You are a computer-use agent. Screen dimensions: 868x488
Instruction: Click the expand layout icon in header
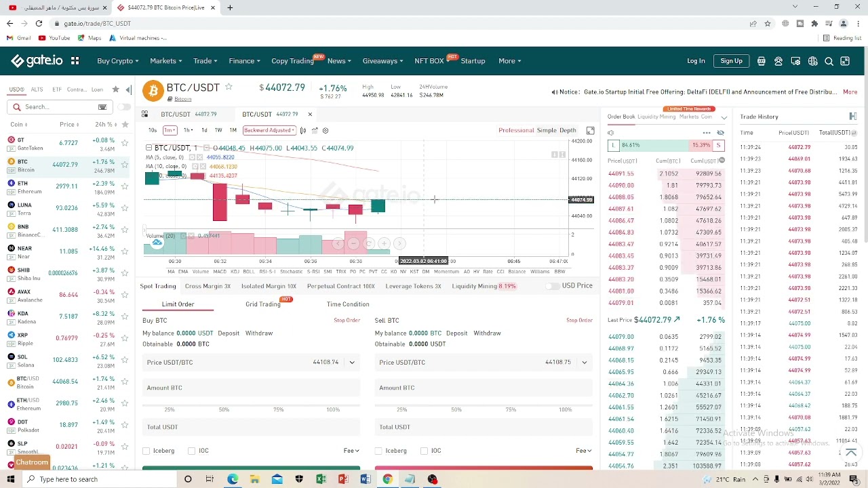pos(845,61)
